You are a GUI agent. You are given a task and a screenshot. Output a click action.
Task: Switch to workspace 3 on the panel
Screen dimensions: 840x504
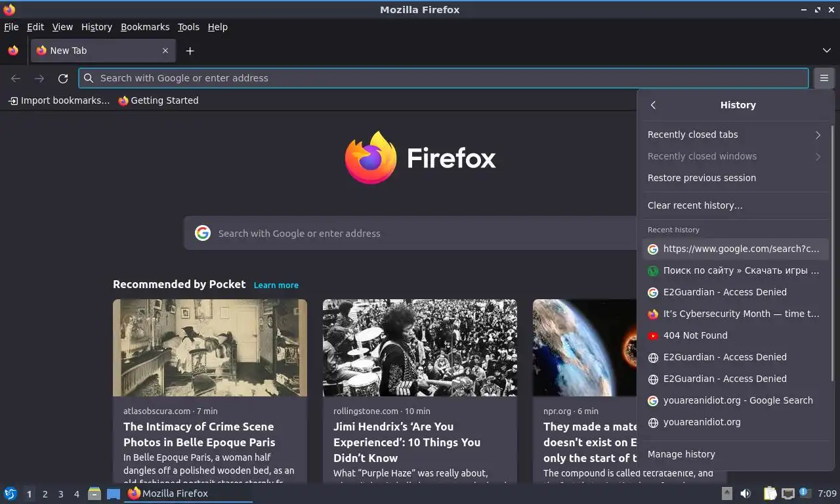click(60, 494)
